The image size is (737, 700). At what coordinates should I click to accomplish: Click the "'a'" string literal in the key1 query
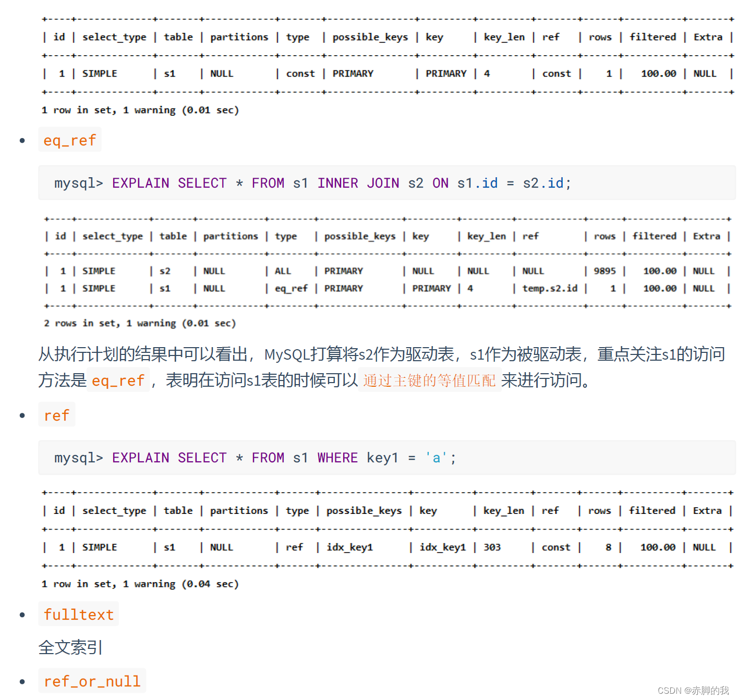click(437, 458)
